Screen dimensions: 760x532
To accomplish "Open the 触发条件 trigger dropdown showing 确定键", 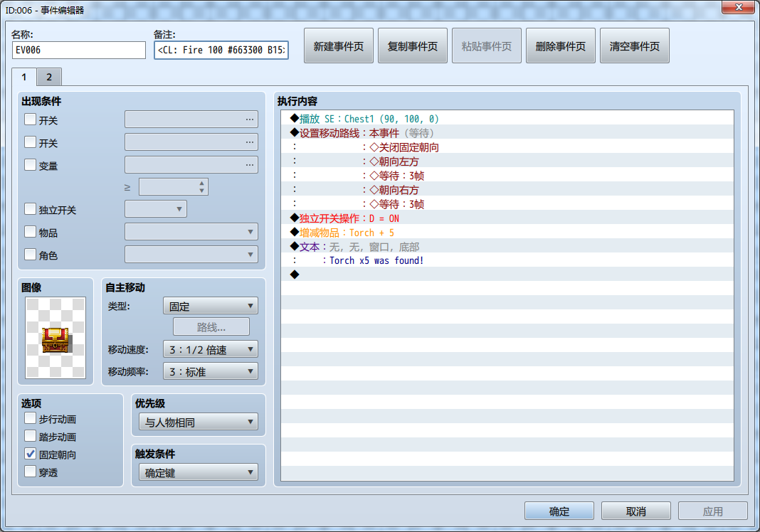I will pos(197,472).
